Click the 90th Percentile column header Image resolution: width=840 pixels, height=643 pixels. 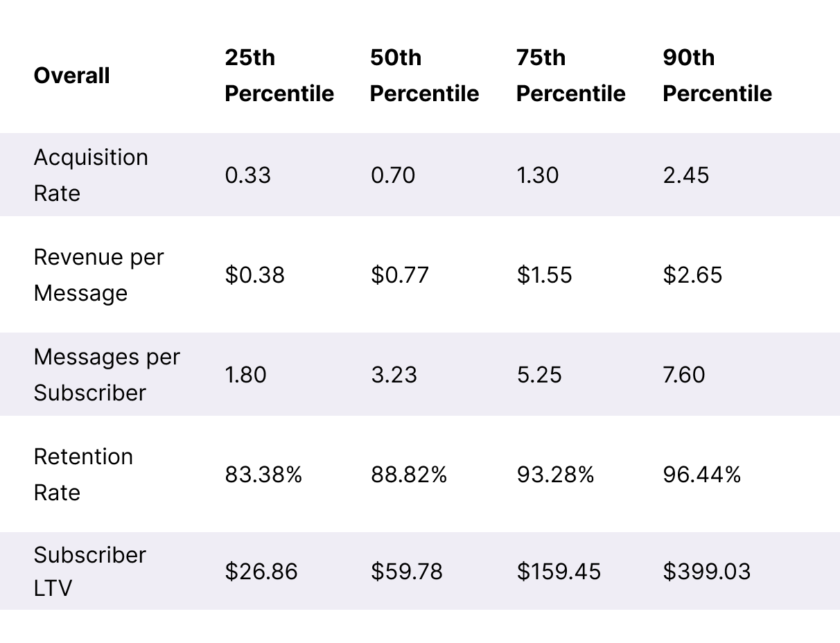point(717,76)
